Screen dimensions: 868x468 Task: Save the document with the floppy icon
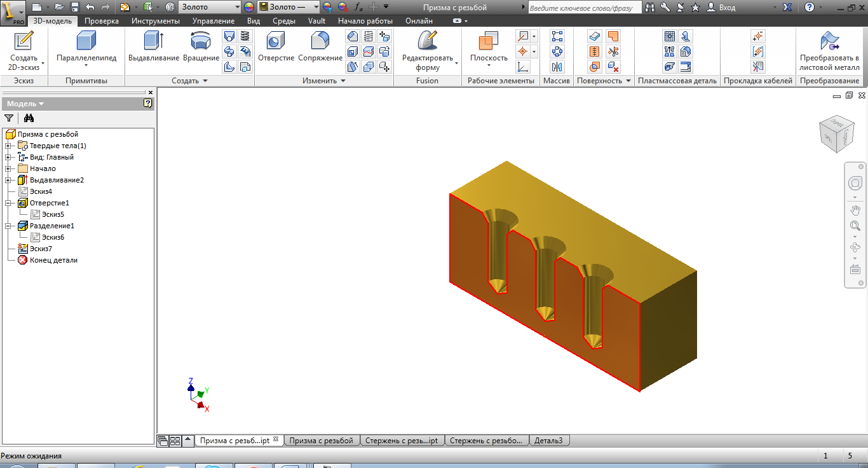tap(75, 7)
